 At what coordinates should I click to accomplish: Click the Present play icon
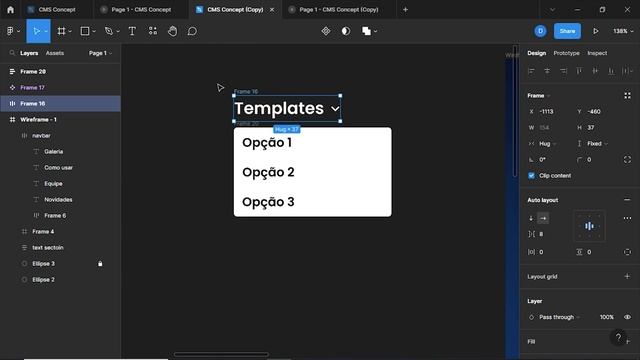click(596, 31)
